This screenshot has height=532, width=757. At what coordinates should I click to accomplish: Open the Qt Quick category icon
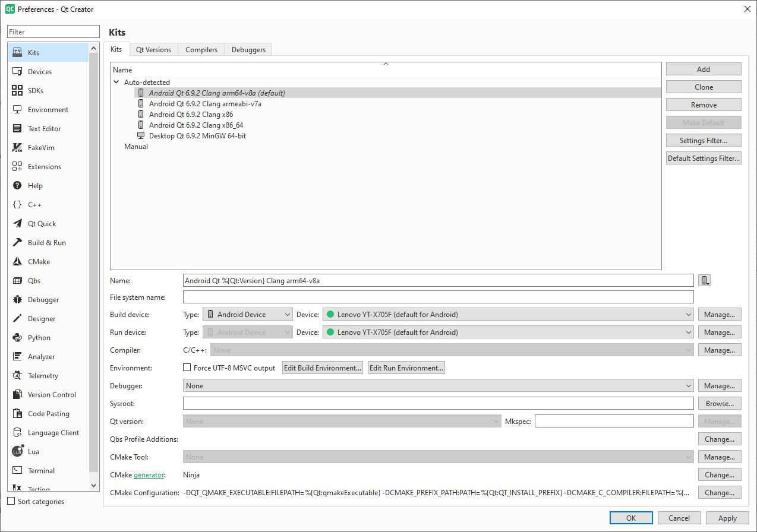pos(17,224)
